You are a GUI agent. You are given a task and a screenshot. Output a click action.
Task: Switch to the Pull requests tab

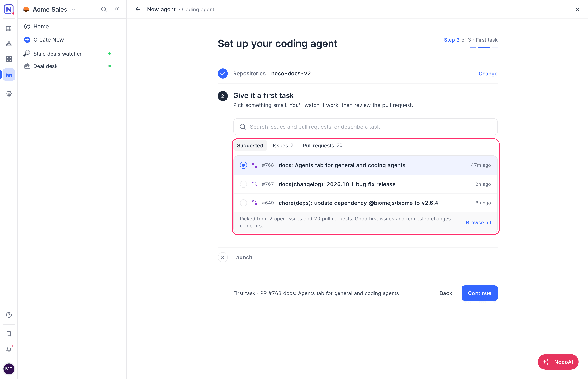[322, 145]
